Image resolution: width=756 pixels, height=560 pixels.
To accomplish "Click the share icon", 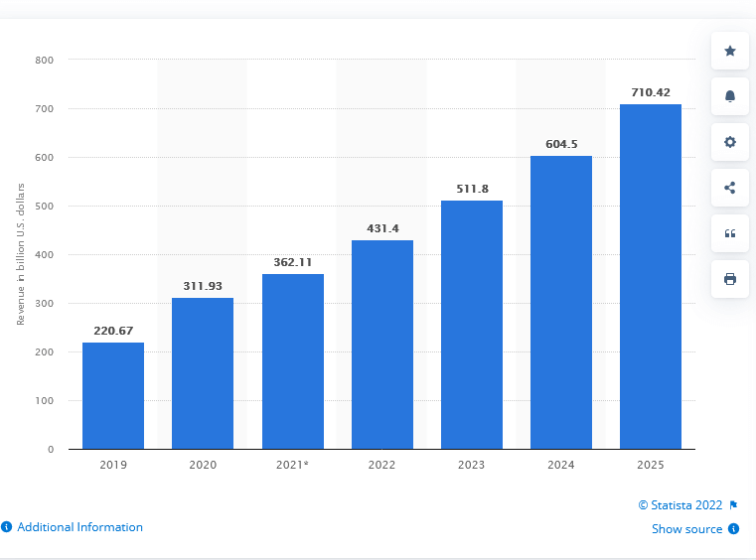I will click(x=730, y=188).
